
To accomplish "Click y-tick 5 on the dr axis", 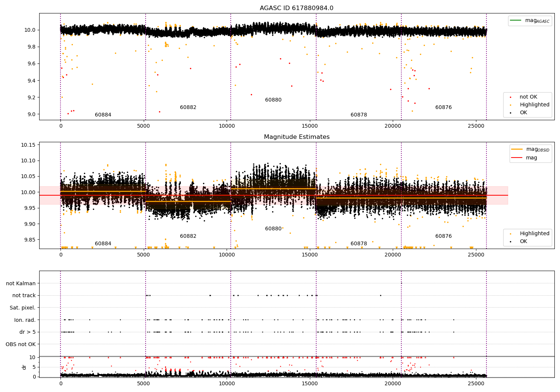I will point(34,367).
